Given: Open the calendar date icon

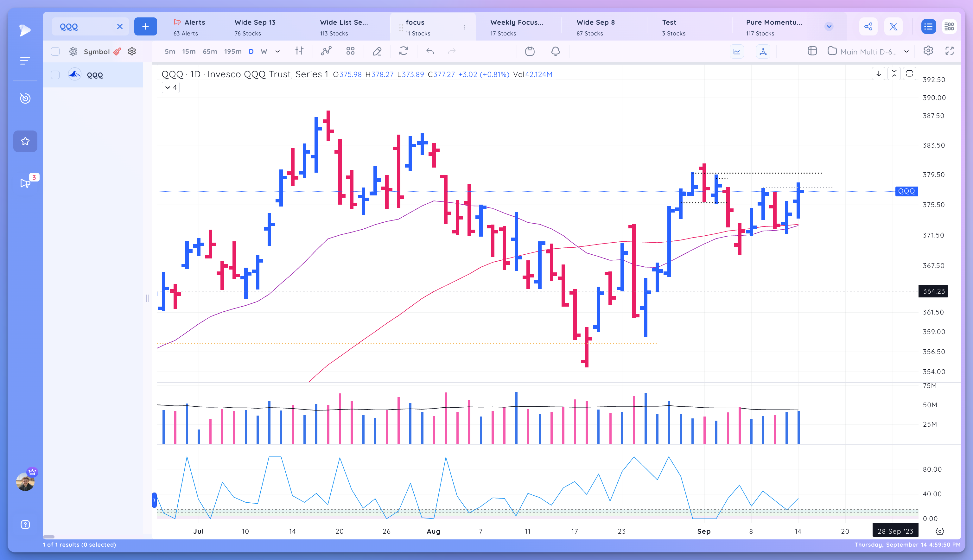Looking at the screenshot, I should (530, 51).
